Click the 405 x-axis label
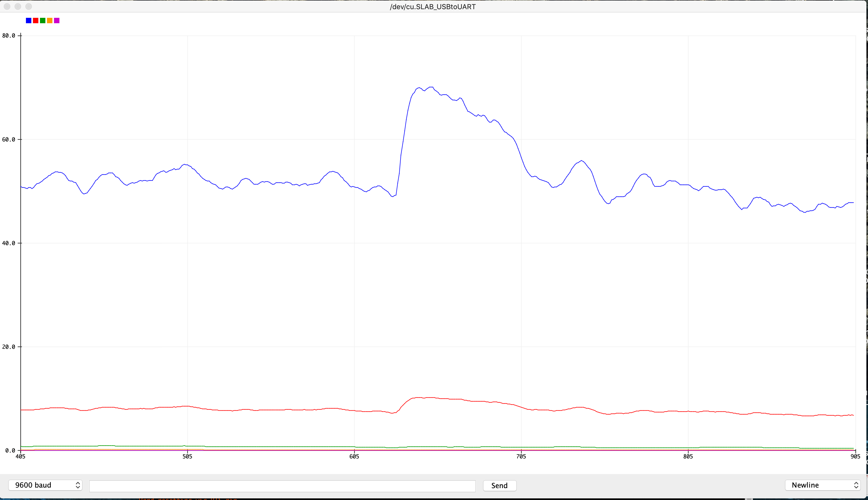This screenshot has height=500, width=868. [21, 456]
